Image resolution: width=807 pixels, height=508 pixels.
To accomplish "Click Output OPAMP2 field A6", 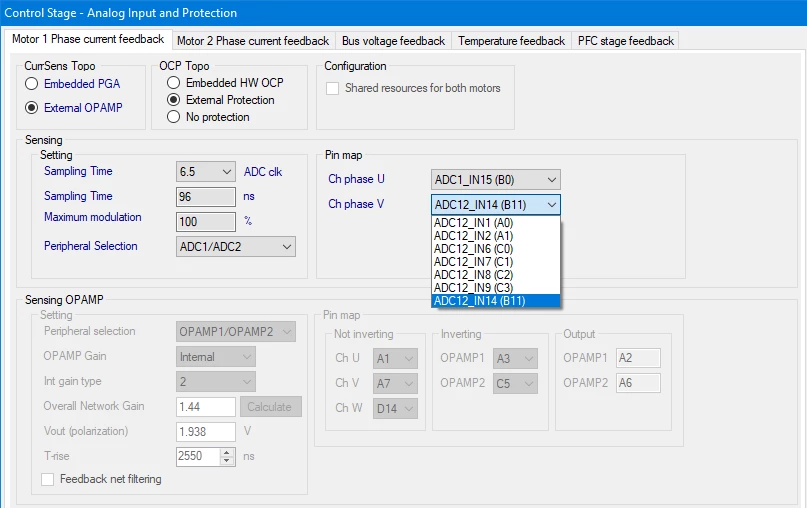I will click(638, 383).
